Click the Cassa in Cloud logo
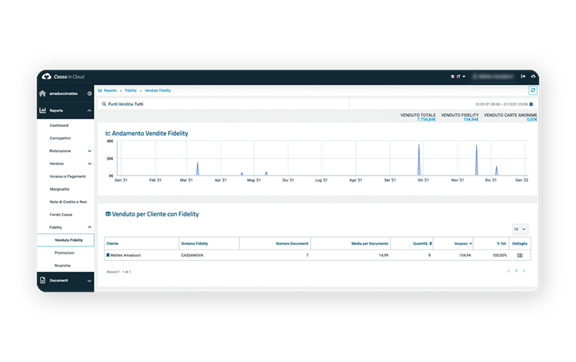 (x=63, y=76)
